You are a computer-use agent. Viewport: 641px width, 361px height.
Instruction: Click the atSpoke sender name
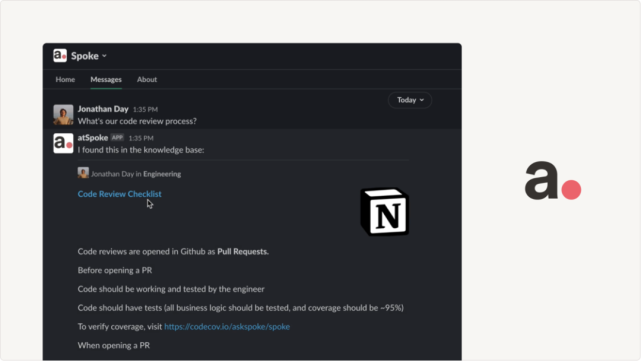[93, 138]
